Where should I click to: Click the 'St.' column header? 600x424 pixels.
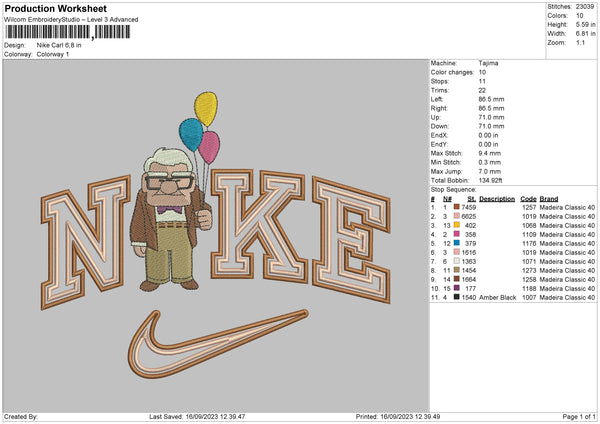(471, 199)
